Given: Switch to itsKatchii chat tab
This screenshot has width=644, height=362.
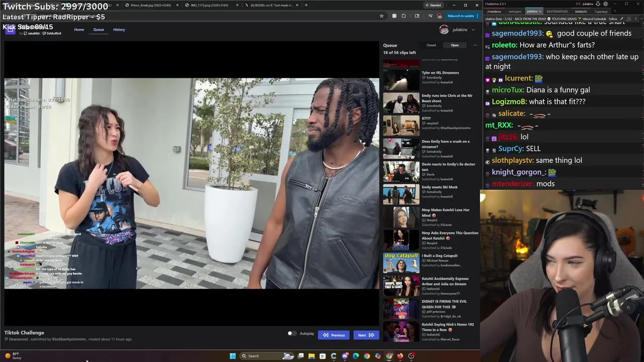Looking at the screenshot, I should click(x=581, y=12).
